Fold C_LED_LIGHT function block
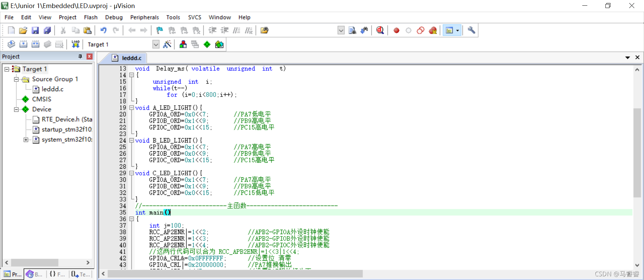The width and height of the screenshot is (644, 280). tap(132, 173)
